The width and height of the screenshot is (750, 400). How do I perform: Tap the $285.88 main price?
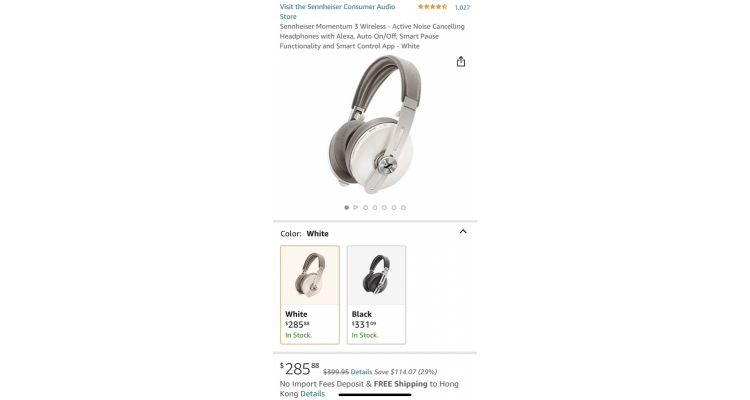click(x=299, y=369)
